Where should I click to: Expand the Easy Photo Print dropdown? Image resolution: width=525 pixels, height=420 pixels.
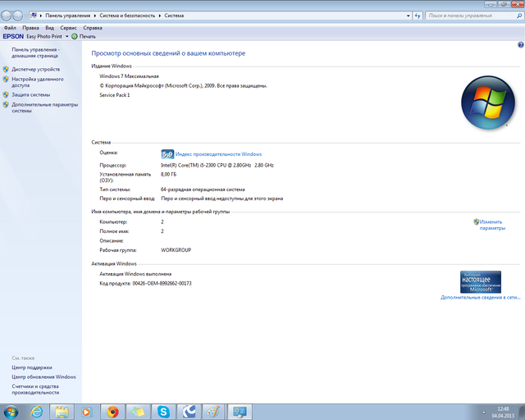pos(66,36)
